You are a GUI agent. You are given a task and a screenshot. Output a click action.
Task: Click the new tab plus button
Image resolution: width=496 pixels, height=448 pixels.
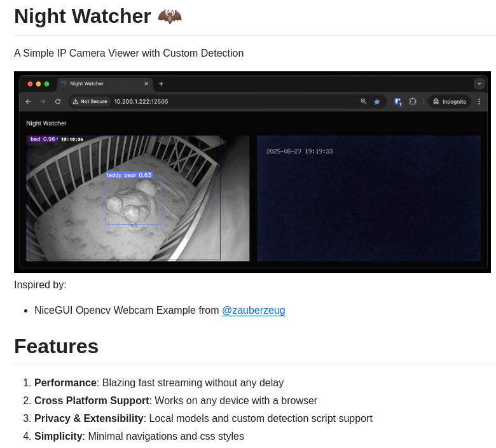[x=161, y=83]
